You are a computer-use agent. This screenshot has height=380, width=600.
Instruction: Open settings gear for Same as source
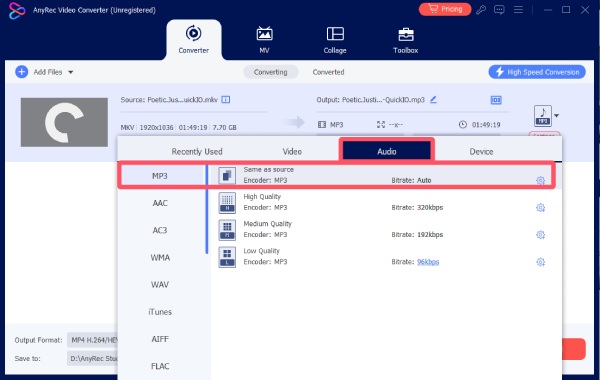coord(540,180)
